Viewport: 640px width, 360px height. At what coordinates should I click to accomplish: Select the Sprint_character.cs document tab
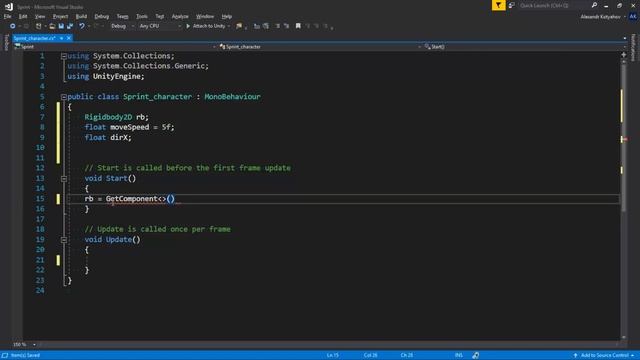34,38
